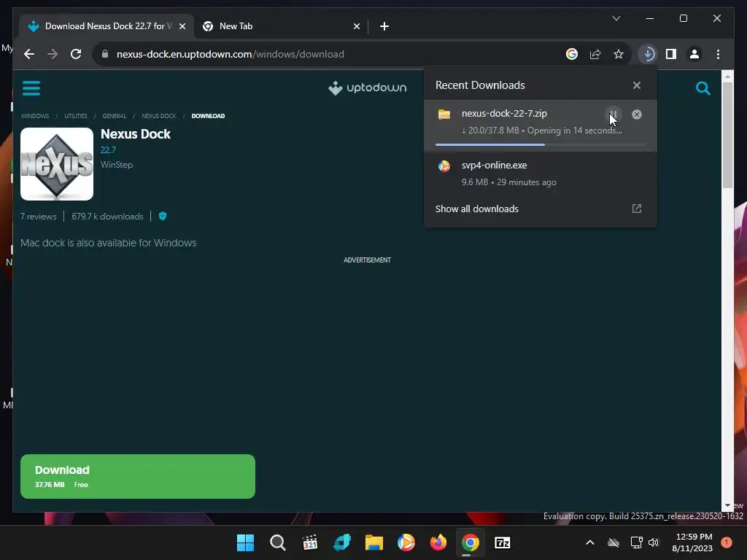Open the clock showing 12:59 PM
This screenshot has width=747, height=560.
[x=692, y=542]
